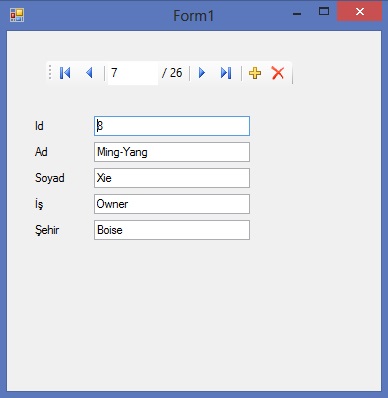Click the İş field containing Owner
388x398 pixels.
point(172,204)
